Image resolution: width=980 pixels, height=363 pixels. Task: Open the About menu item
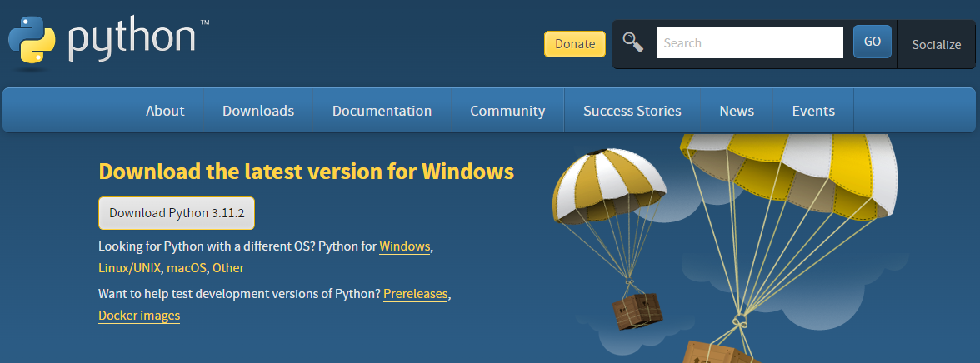[165, 111]
